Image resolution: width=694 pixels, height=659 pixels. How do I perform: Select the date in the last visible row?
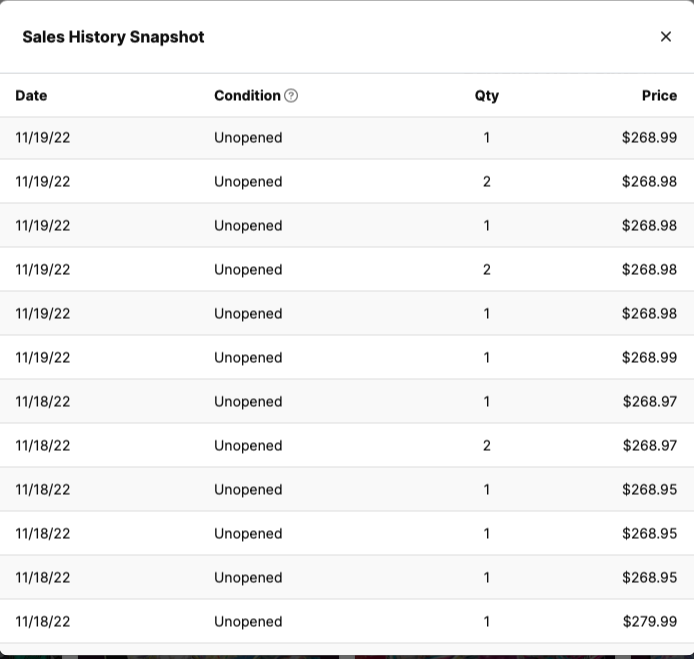(x=43, y=621)
